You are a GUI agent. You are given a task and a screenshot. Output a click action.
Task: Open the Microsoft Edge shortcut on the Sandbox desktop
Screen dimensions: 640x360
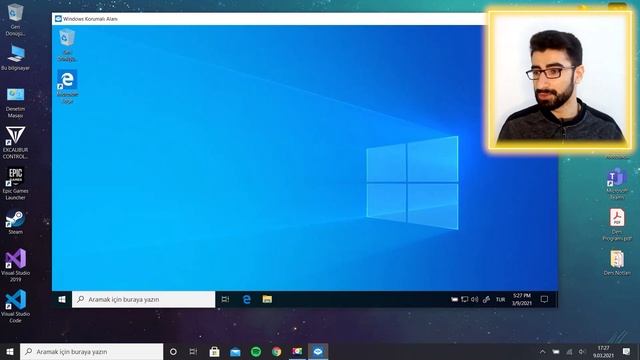67,86
